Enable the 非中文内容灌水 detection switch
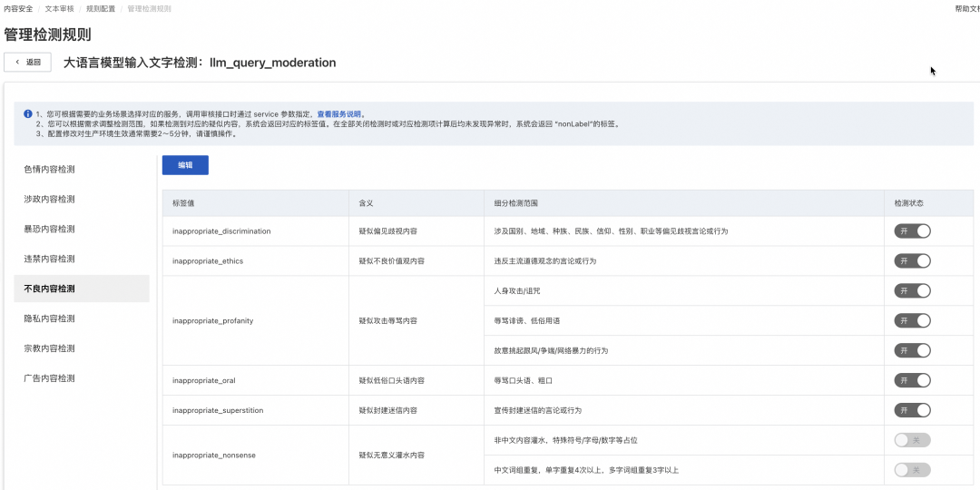The image size is (980, 490). (913, 440)
